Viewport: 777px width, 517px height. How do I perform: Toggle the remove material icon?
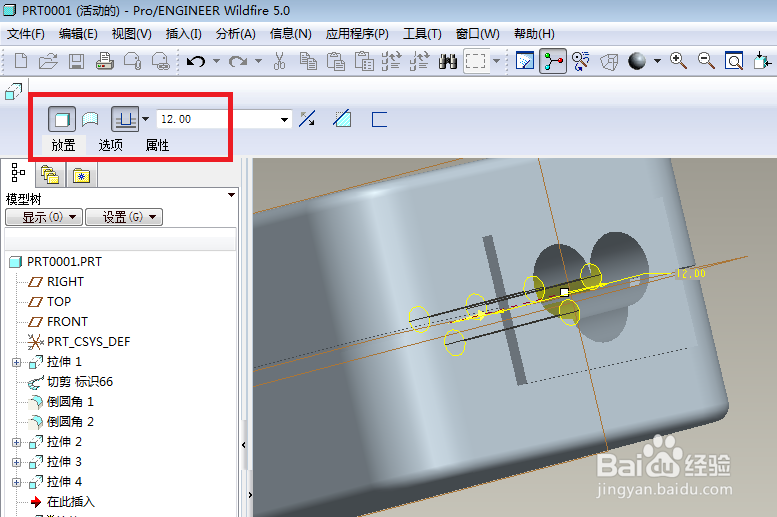pos(342,119)
